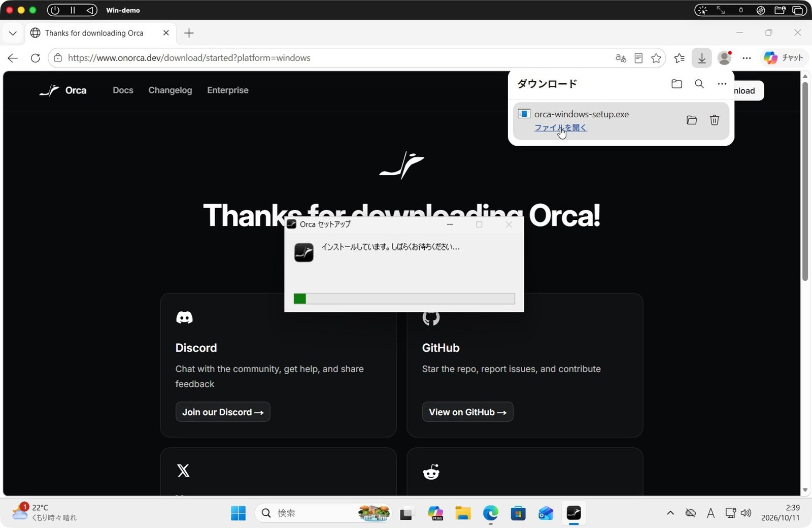Click the taskbar search box 検索
Image resolution: width=812 pixels, height=528 pixels.
(x=323, y=513)
